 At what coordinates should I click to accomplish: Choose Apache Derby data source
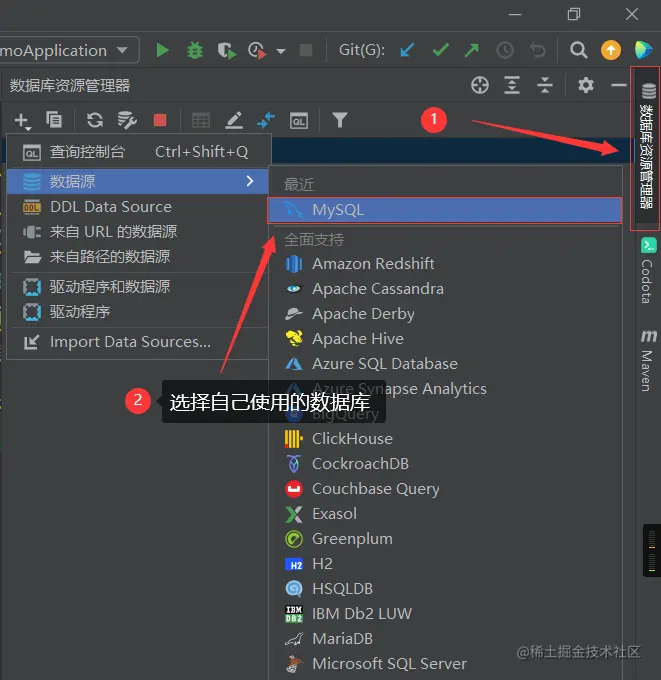[x=446, y=314]
